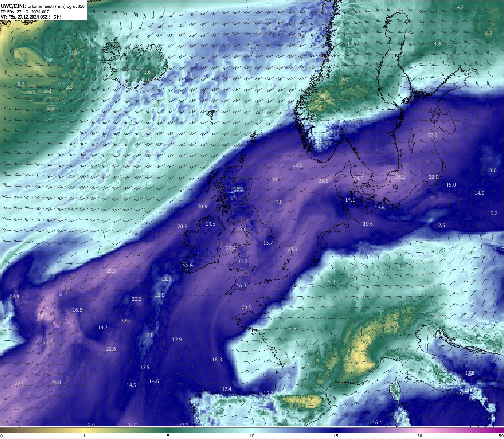The width and height of the screenshot is (504, 439).
Task: Click the 'VT: Fös. 27.12.2024 05Z (+5 h)' line
Action: click(31, 17)
